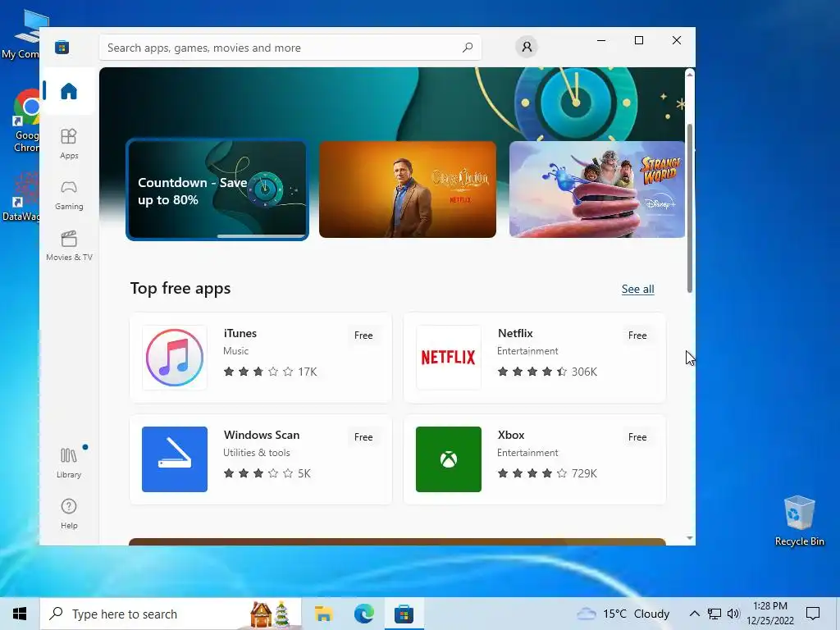Open the Glass Onion Netflix banner
Image resolution: width=840 pixels, height=630 pixels.
(x=407, y=189)
